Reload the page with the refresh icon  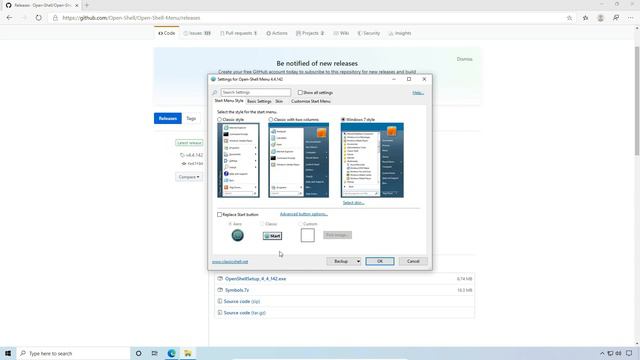tap(38, 18)
